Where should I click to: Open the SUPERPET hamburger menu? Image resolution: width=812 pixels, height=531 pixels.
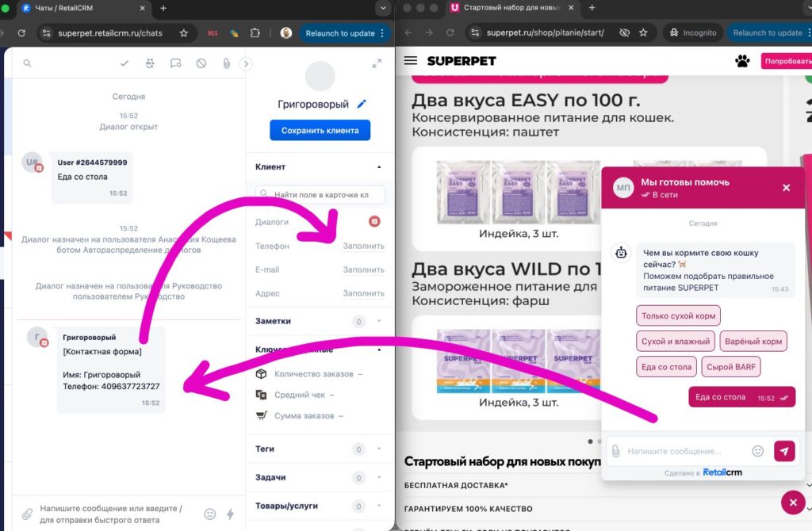pyautogui.click(x=411, y=60)
